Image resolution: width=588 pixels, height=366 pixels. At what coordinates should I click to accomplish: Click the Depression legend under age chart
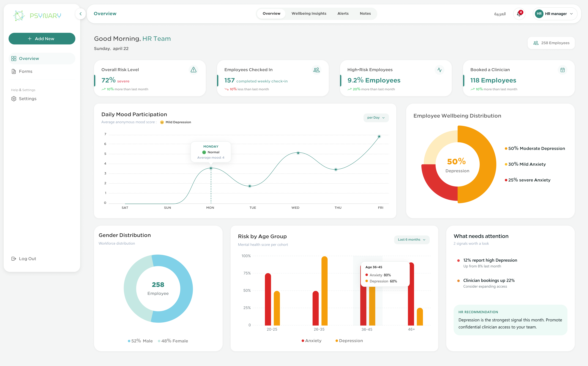click(349, 341)
